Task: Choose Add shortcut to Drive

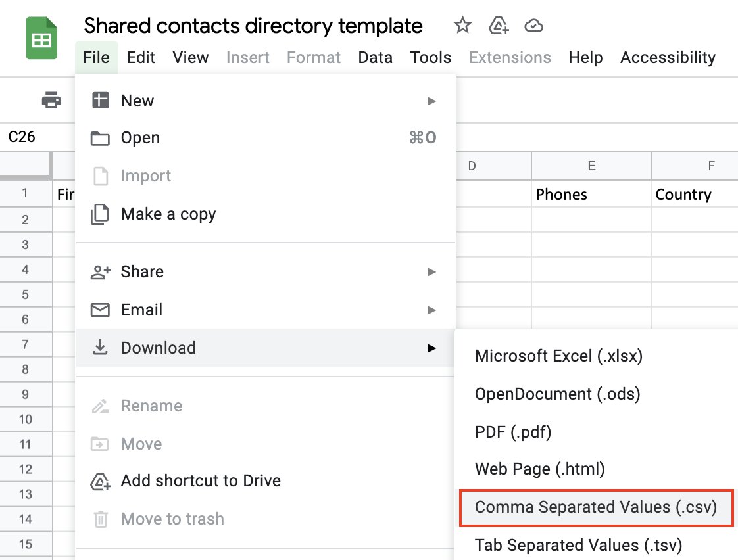Action: pyautogui.click(x=201, y=480)
